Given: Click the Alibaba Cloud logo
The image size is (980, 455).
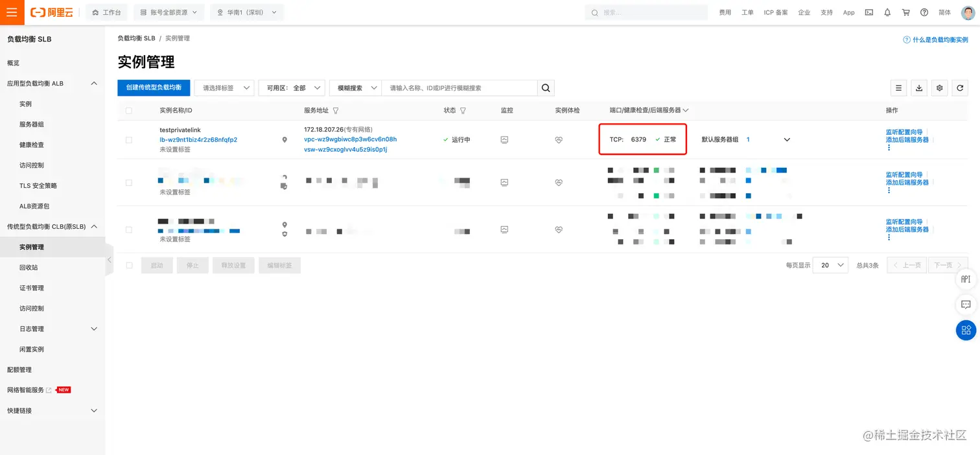Looking at the screenshot, I should tap(52, 12).
